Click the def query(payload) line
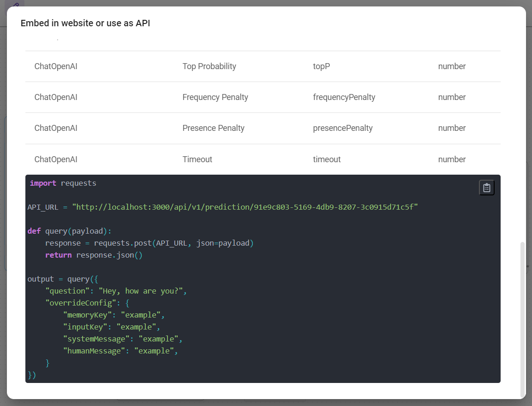Screen dimensions: 532x406 point(69,231)
